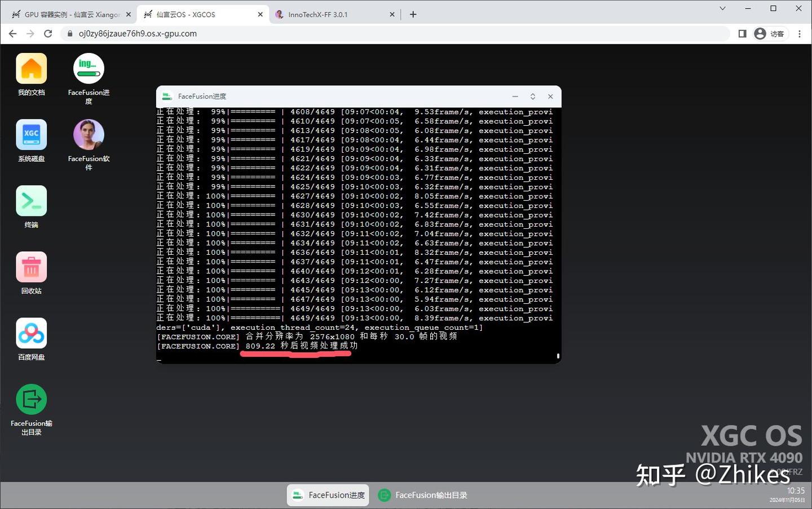
Task: Close the 仙宫云OS - XGCOS tab
Action: pos(260,15)
